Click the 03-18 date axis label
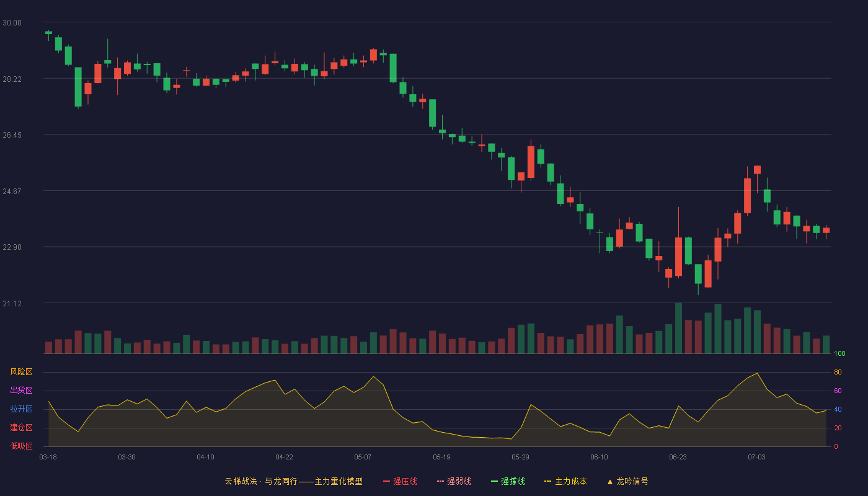 click(x=48, y=457)
